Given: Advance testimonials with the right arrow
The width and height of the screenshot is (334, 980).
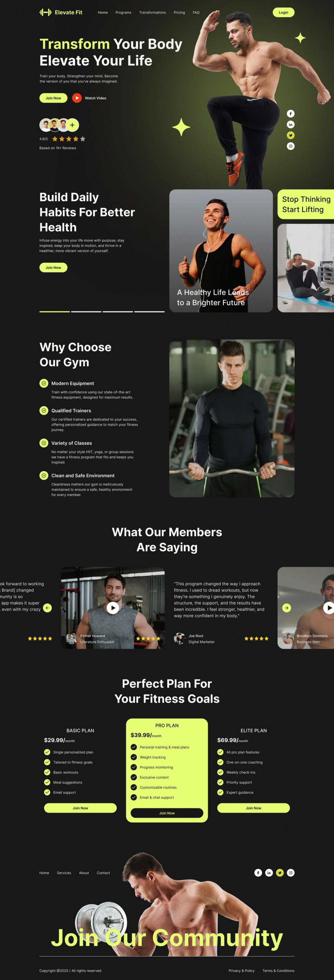Looking at the screenshot, I should pyautogui.click(x=287, y=608).
